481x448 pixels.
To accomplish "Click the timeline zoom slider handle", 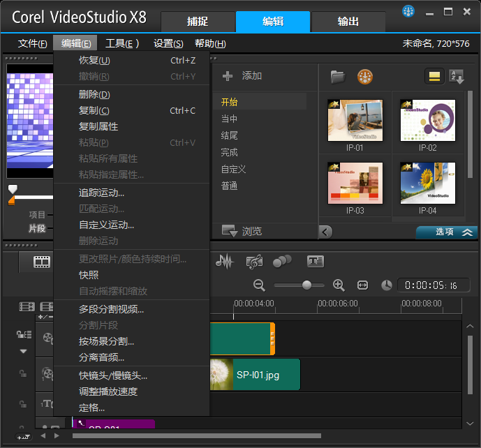I will (x=306, y=285).
